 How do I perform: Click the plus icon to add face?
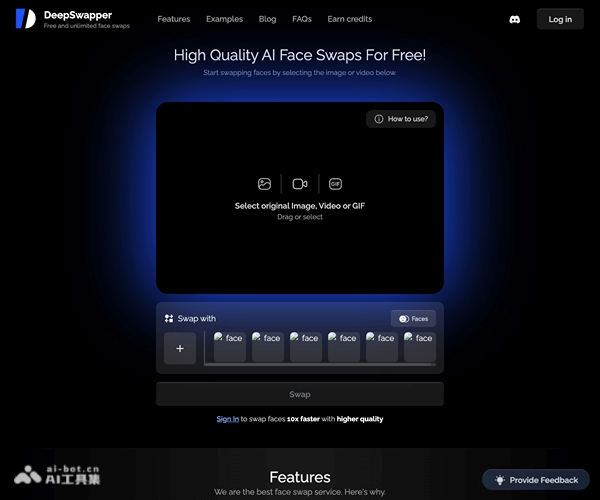(x=180, y=348)
